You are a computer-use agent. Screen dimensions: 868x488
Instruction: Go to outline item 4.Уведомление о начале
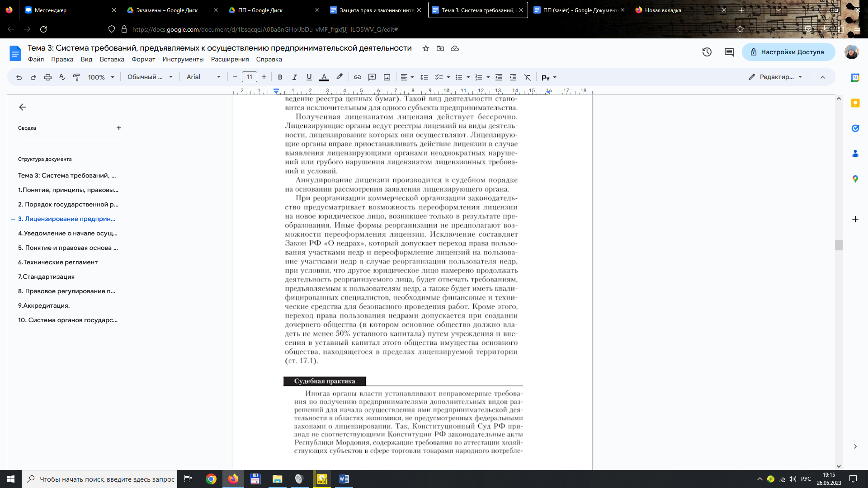pos(68,233)
